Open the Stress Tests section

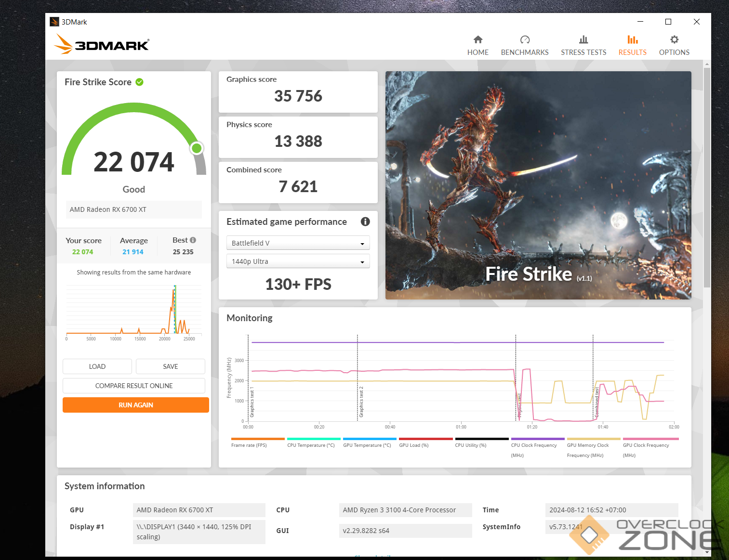click(583, 46)
